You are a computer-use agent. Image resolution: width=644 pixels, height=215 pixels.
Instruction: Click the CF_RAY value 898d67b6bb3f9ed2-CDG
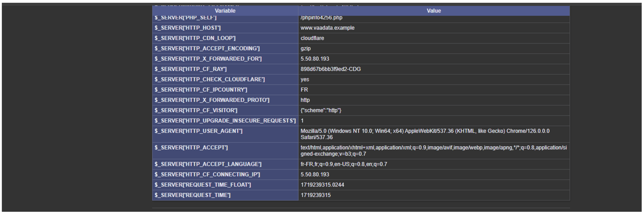click(330, 69)
